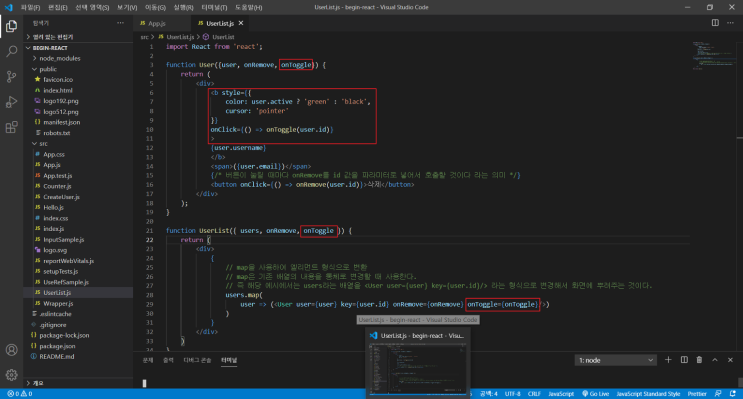Viewport: 743px width, 399px height.
Task: Open the File menu
Action: (30, 7)
